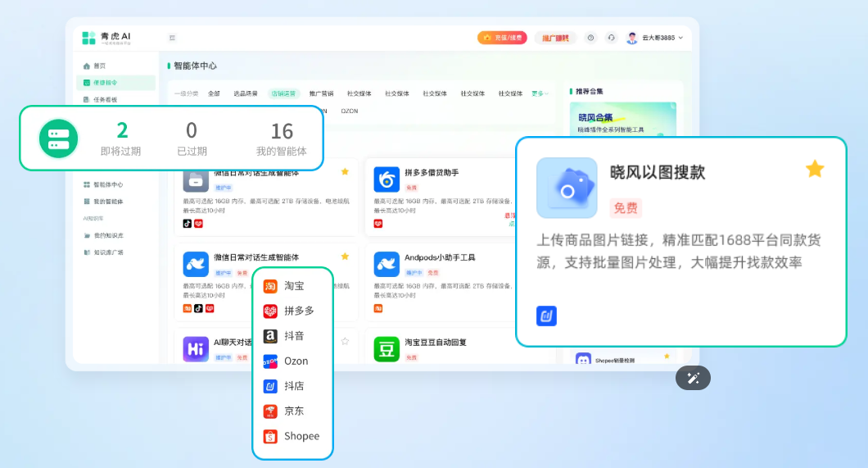The height and width of the screenshot is (468, 868).
Task: Click the magic wand icon button
Action: (x=693, y=378)
